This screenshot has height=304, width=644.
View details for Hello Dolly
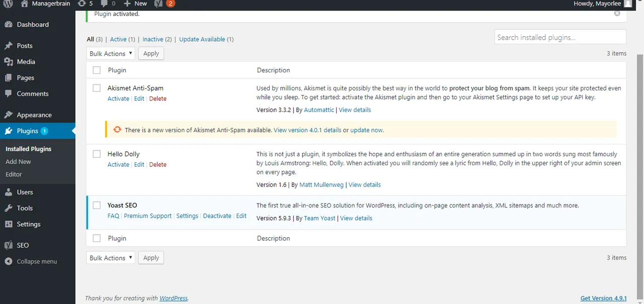(365, 184)
